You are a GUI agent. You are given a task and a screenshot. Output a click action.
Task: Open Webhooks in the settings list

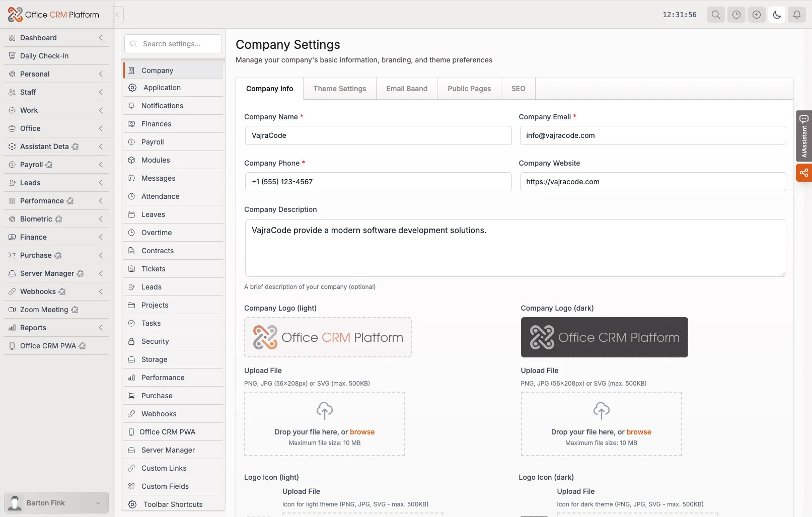173,414
